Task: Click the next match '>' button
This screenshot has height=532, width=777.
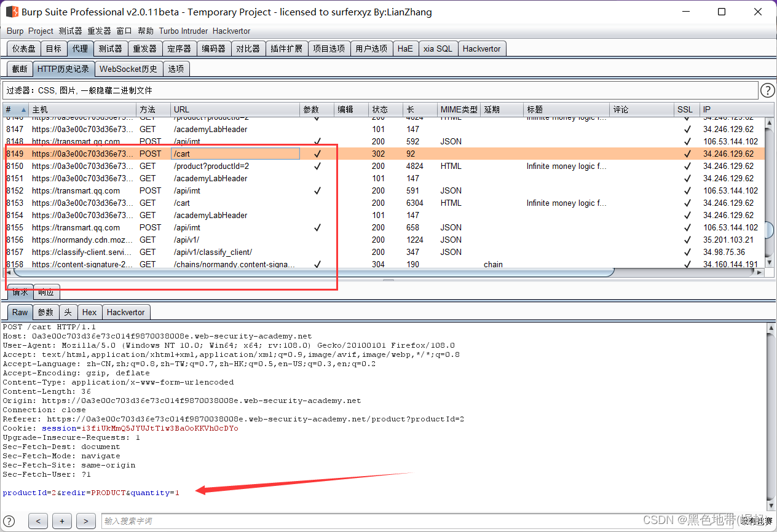Action: click(x=85, y=521)
